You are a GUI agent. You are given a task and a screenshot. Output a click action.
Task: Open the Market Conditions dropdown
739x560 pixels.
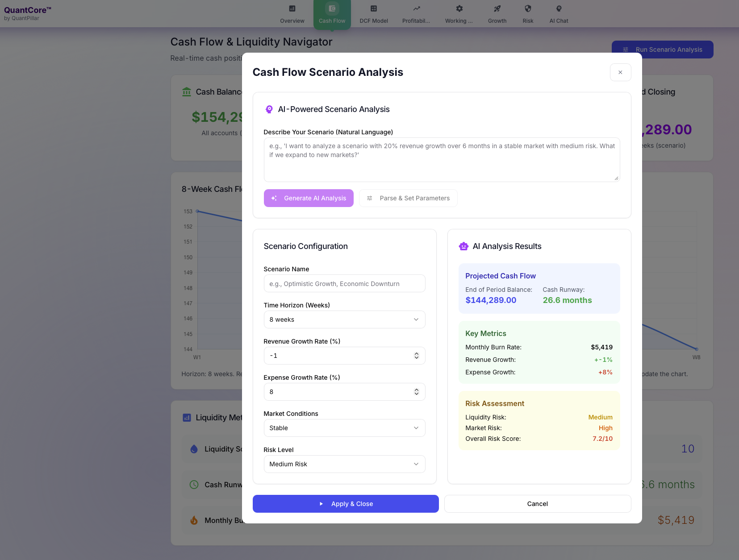[x=344, y=428]
